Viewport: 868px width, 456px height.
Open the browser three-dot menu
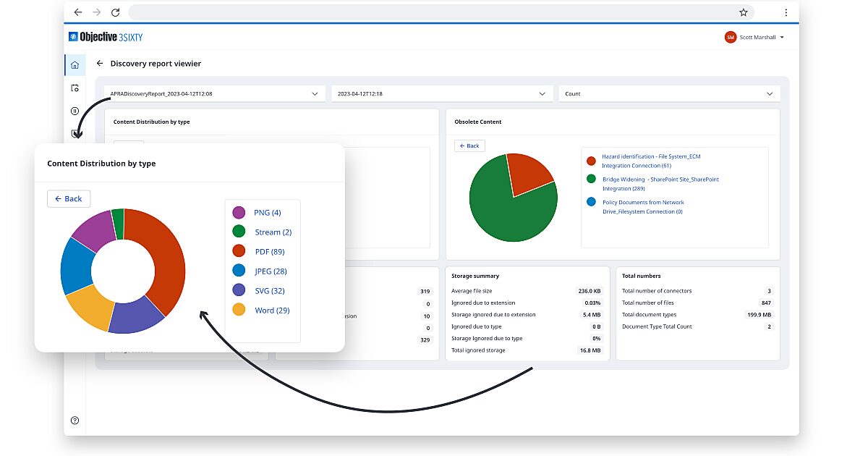pyautogui.click(x=787, y=12)
